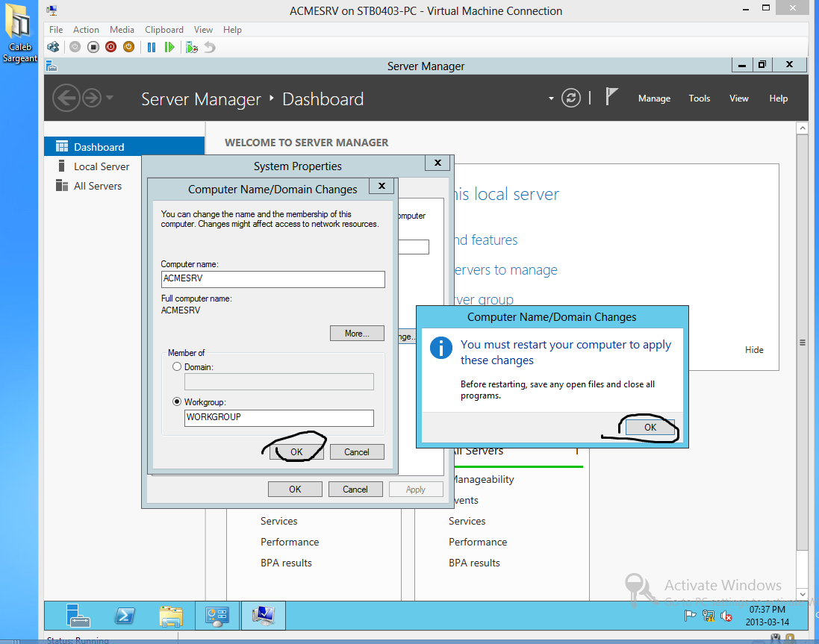Viewport: 819px width, 644px height.
Task: Click Services in the left tile
Action: 279,522
